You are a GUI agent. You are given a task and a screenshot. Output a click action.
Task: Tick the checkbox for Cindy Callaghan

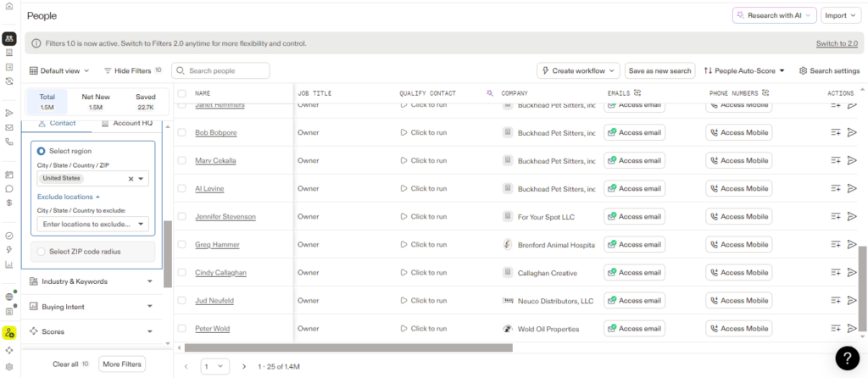coord(181,273)
